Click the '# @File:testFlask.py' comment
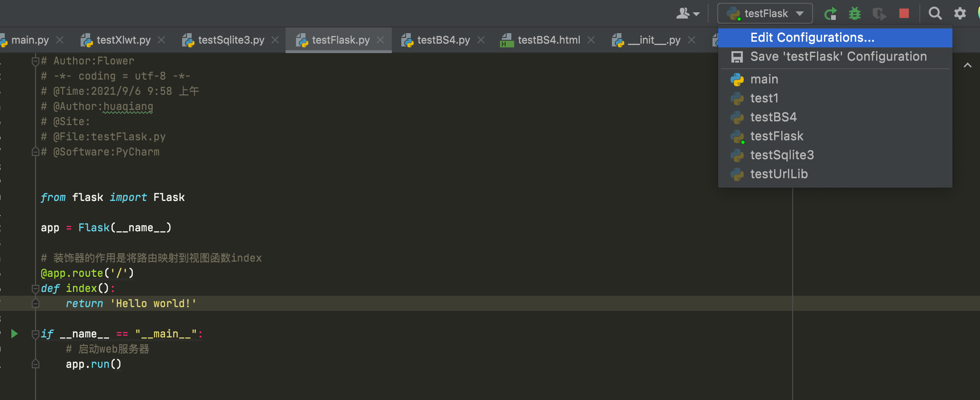Screen dimensions: 980x400 (103, 136)
